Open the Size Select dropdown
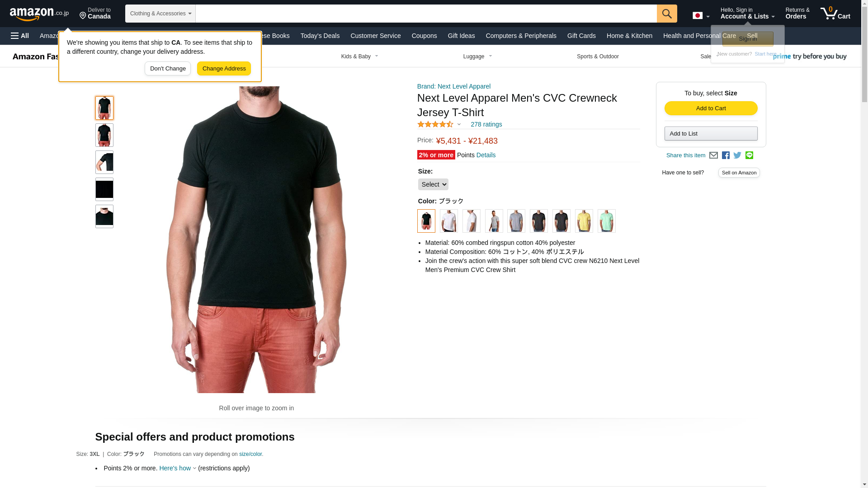The width and height of the screenshot is (868, 488). [433, 184]
